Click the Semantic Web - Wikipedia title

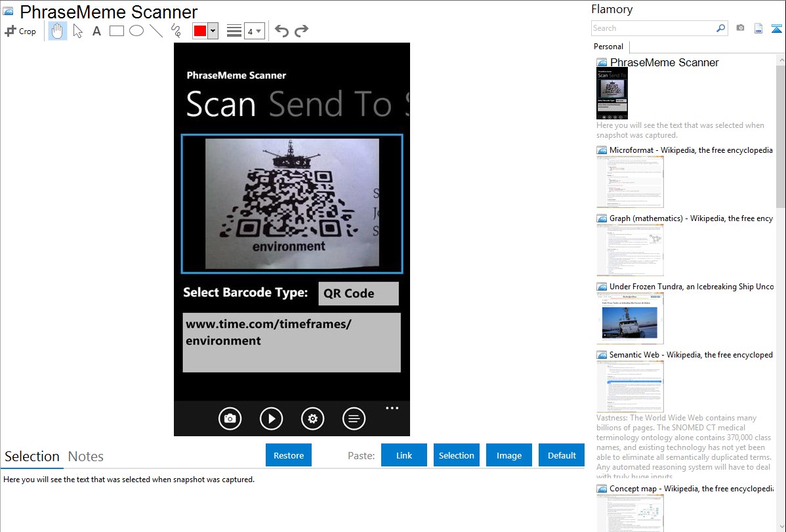tap(691, 354)
